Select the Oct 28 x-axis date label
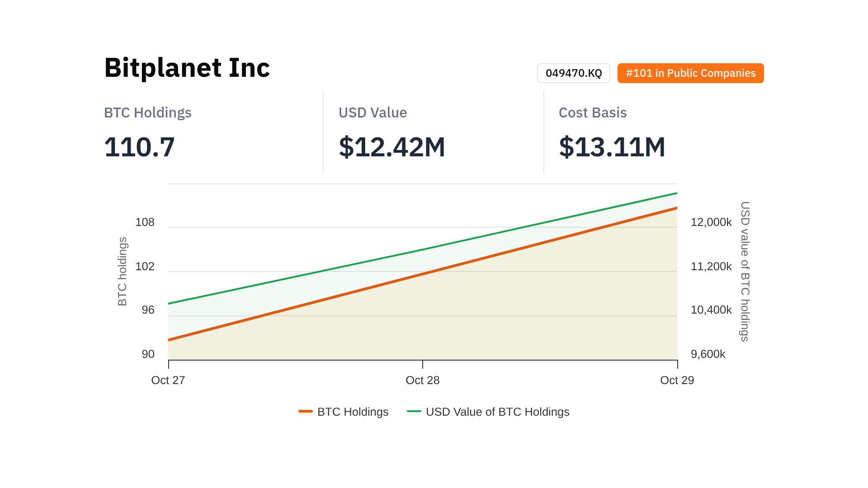 (x=422, y=380)
